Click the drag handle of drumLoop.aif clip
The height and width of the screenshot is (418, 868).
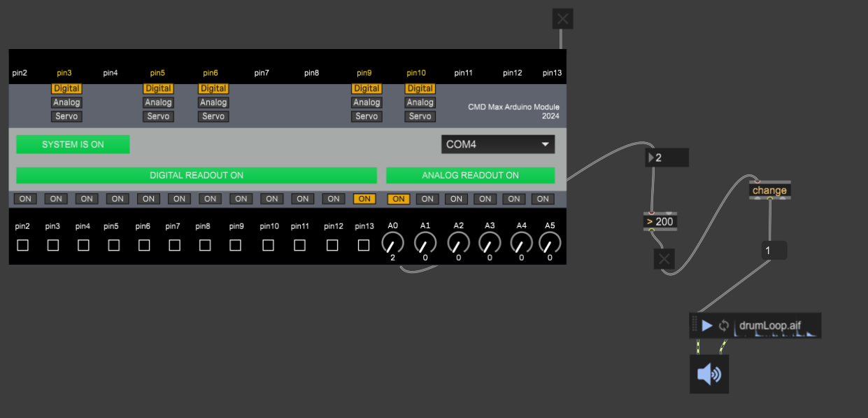click(x=695, y=326)
